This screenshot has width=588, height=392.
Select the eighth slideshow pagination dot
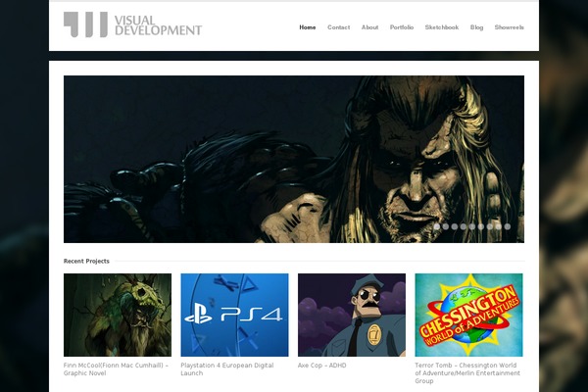[x=499, y=226]
